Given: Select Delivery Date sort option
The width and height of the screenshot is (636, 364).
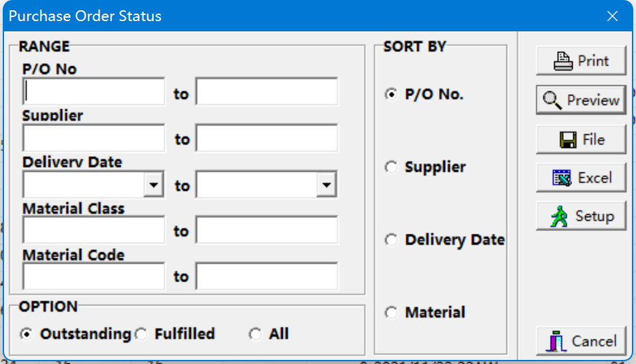Looking at the screenshot, I should coord(391,239).
